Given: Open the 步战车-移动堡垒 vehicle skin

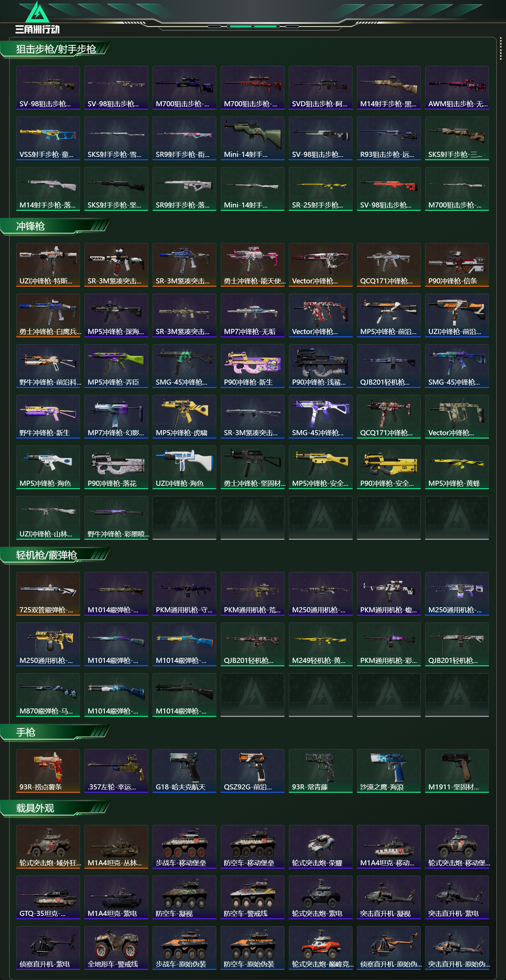Looking at the screenshot, I should point(184,847).
